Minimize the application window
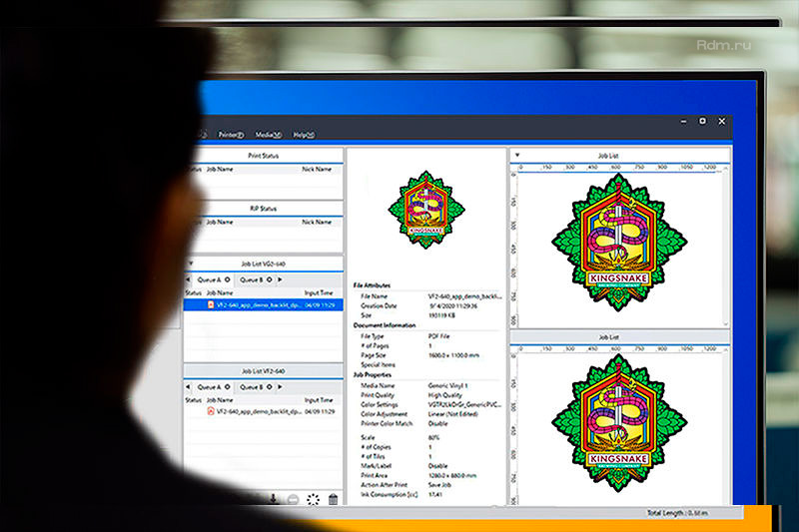The height and width of the screenshot is (532, 799). pyautogui.click(x=684, y=122)
